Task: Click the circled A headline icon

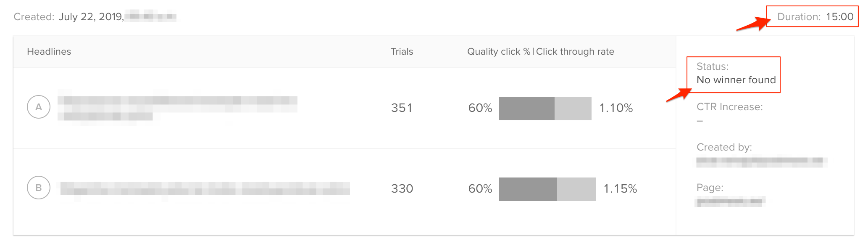Action: point(39,107)
